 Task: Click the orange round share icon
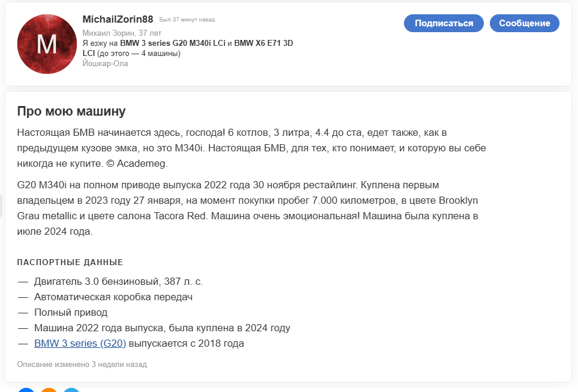point(49,390)
